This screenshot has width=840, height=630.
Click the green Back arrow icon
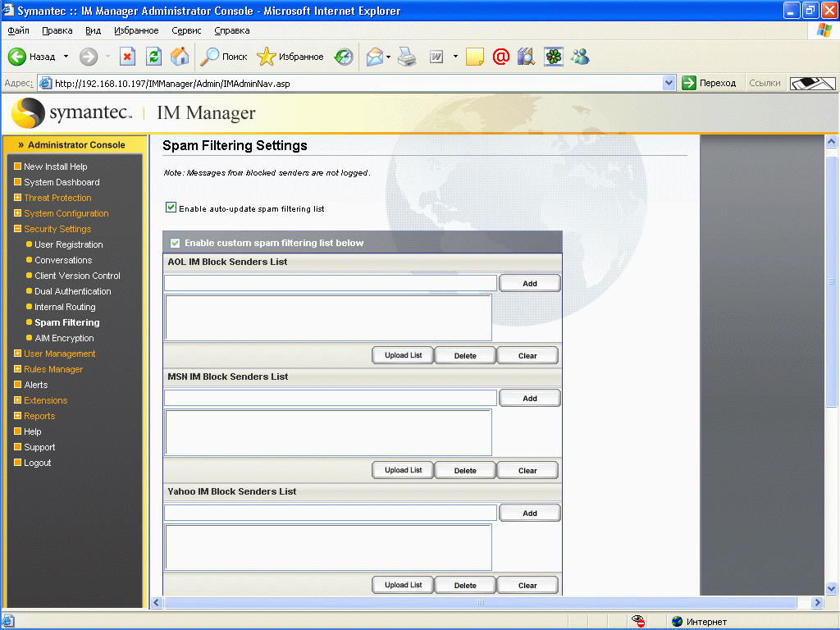(16, 57)
